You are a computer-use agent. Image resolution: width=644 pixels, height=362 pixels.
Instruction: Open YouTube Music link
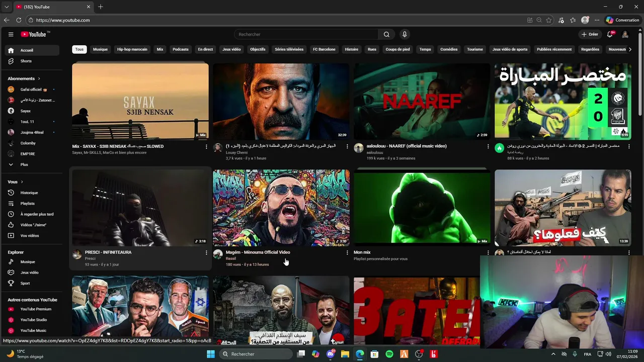click(x=31, y=330)
